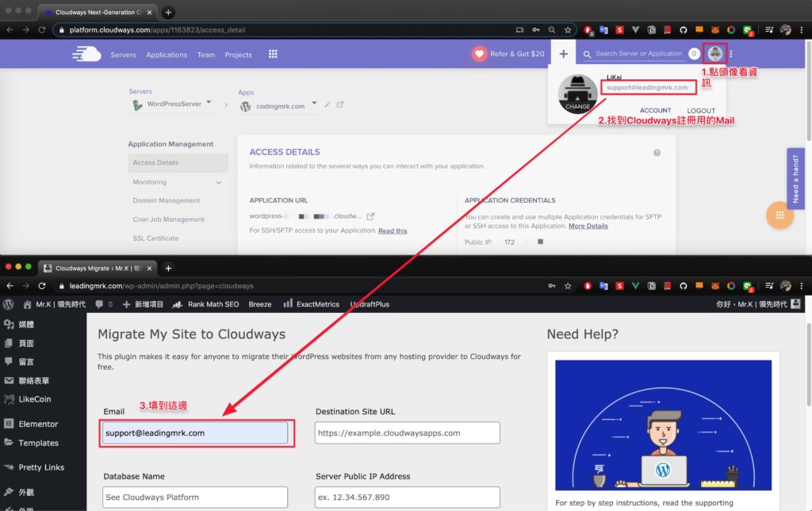Click the Need Help illustration image
812x511 pixels.
pos(663,425)
